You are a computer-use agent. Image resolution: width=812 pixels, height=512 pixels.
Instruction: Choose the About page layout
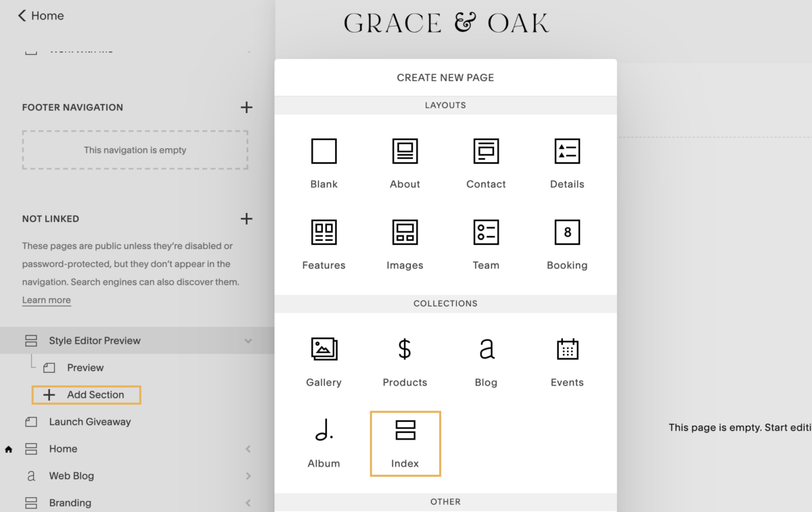(405, 152)
